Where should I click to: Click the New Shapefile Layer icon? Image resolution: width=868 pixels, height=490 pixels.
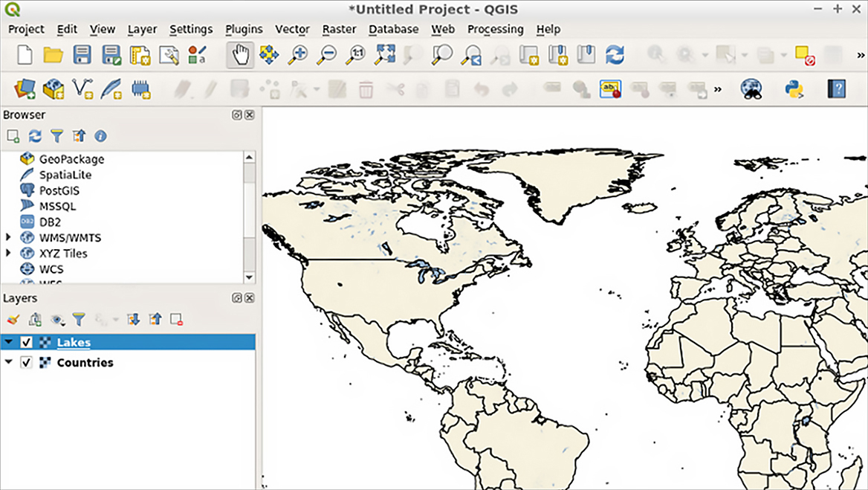click(82, 88)
